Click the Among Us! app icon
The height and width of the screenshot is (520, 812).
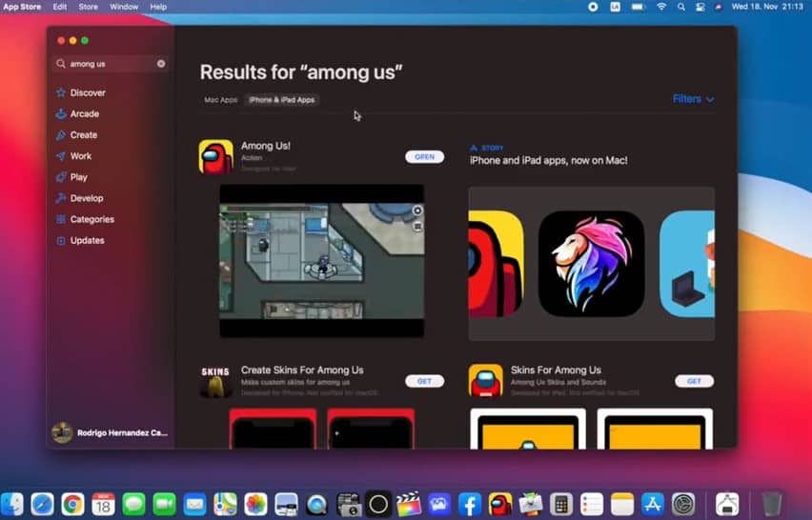pyautogui.click(x=216, y=156)
